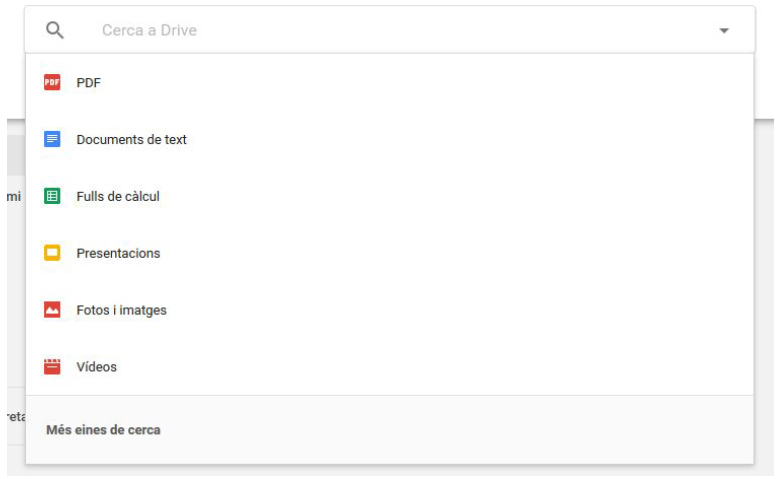Viewport: 778px width, 479px height.
Task: Click the red video clapperboard icon
Action: pos(52,367)
